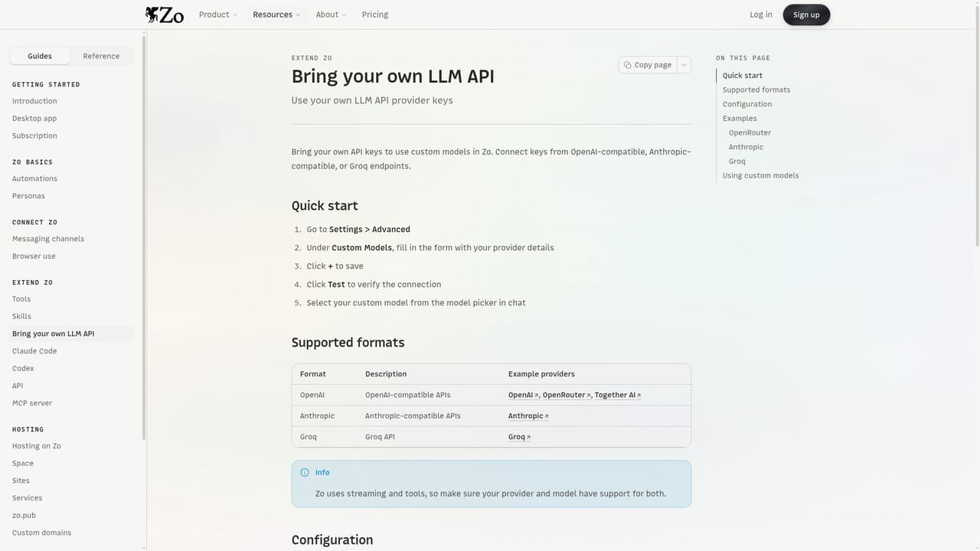
Task: Open the Groq external provider link in table
Action: [x=519, y=437]
